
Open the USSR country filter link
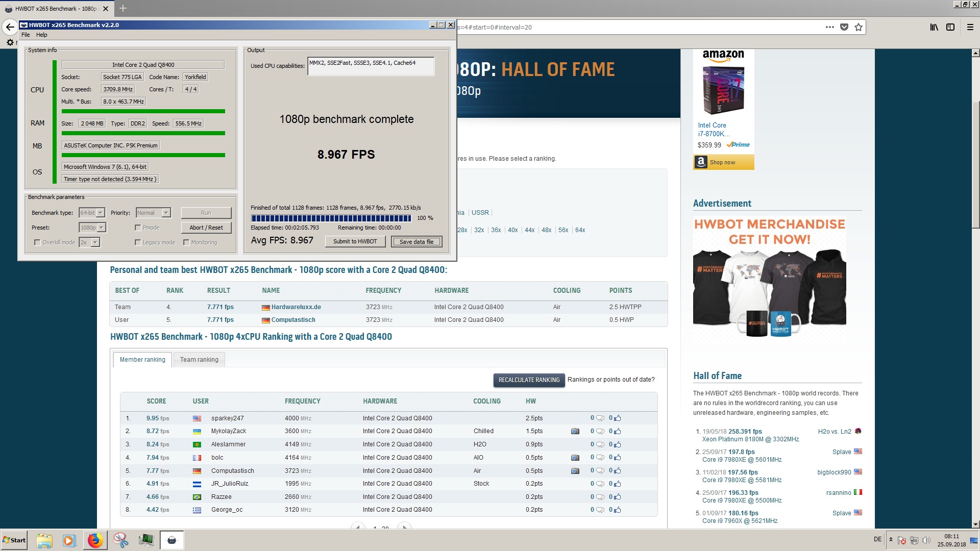(480, 213)
